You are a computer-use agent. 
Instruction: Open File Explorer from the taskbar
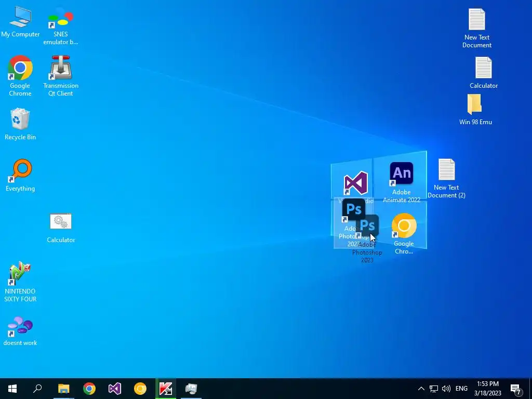pos(63,389)
